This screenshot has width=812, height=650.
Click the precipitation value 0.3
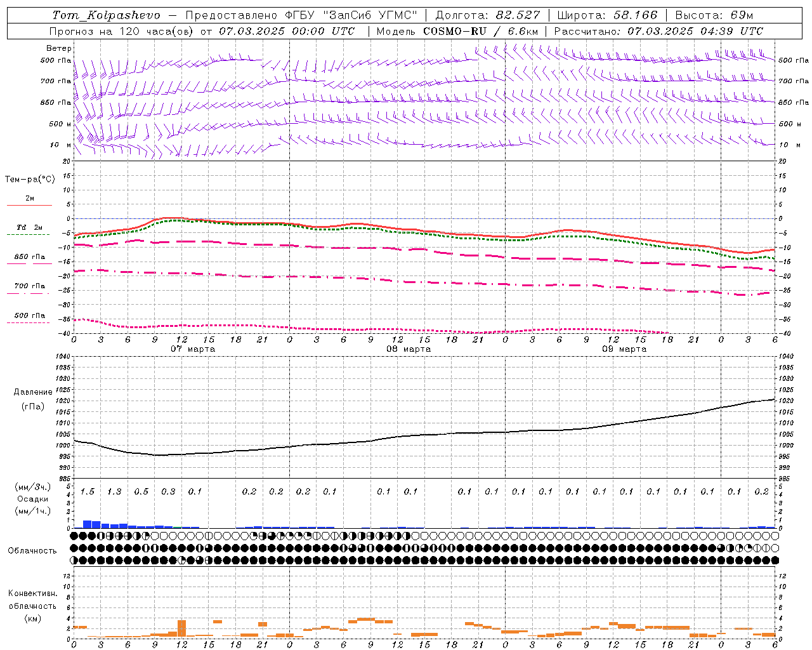pos(168,492)
